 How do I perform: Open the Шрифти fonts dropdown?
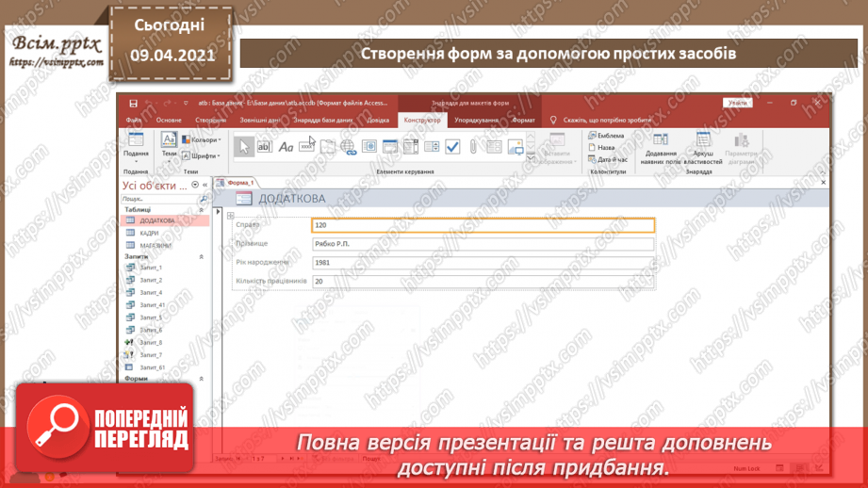pyautogui.click(x=200, y=156)
